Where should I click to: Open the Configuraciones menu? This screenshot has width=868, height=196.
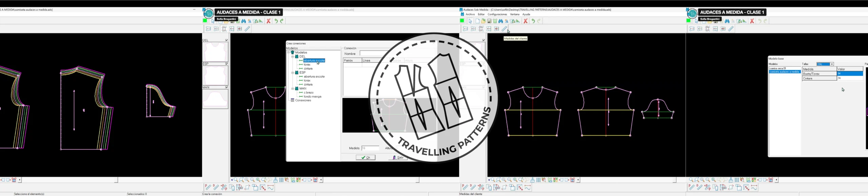click(x=497, y=15)
